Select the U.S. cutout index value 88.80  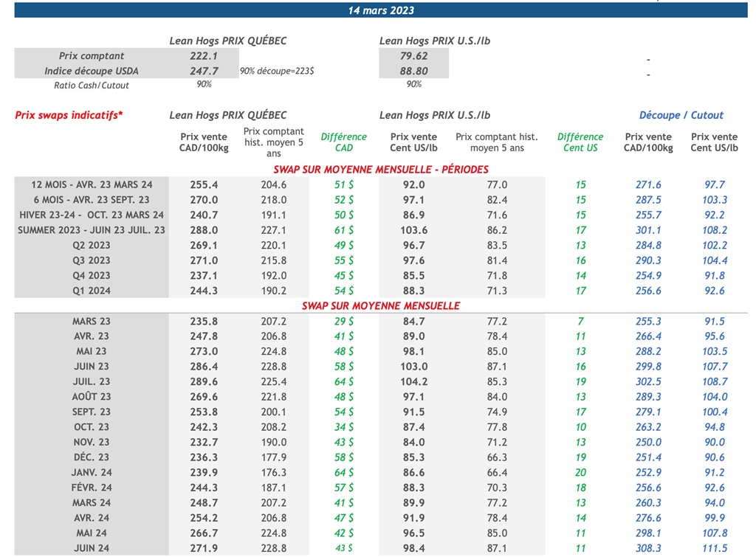[x=413, y=71]
